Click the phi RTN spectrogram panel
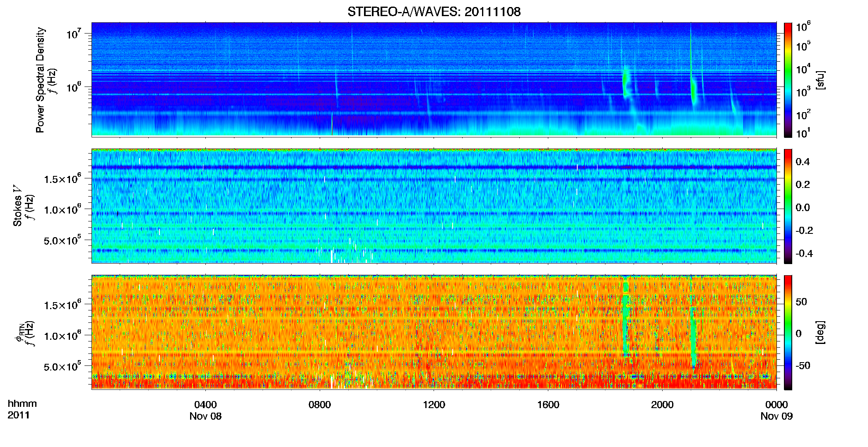Screen dimensions: 868x447 434,332
